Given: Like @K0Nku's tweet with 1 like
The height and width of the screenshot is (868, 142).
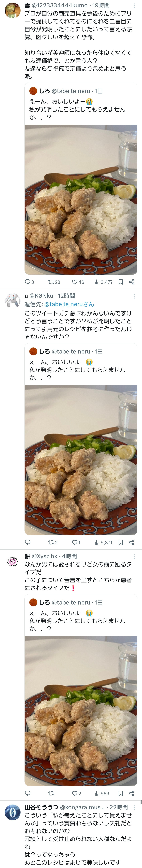Looking at the screenshot, I should 76,542.
